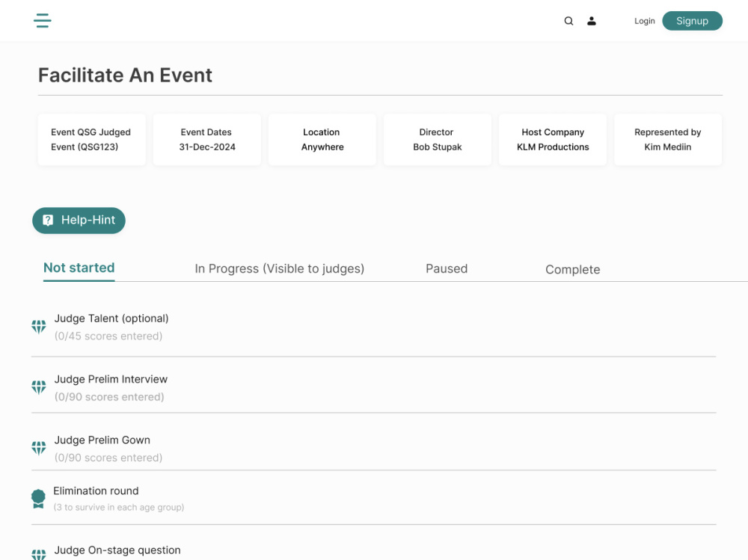Image resolution: width=748 pixels, height=560 pixels.
Task: Open the Elimination round item
Action: click(373, 499)
